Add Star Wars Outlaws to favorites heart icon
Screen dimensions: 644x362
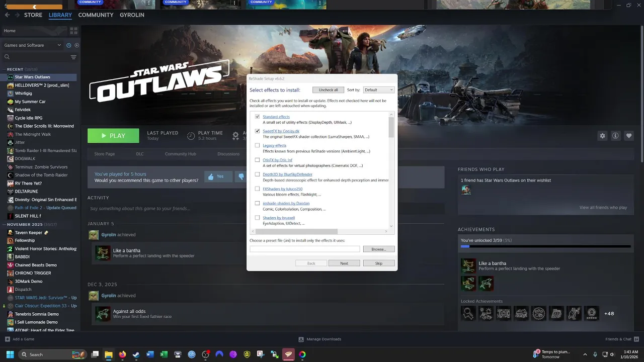628,136
